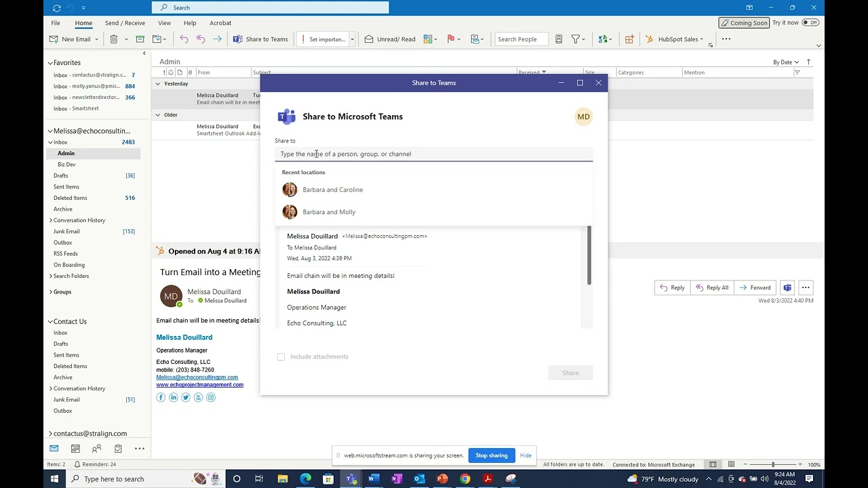Open the Acrobat tab

click(220, 23)
